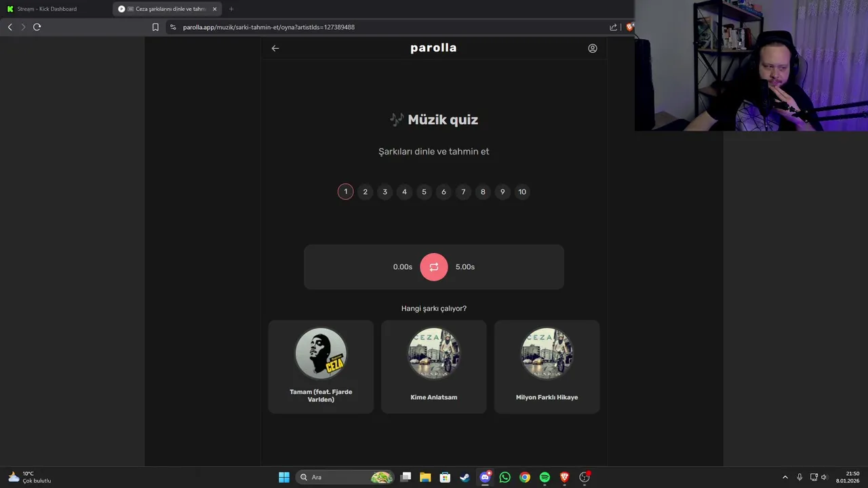Image resolution: width=868 pixels, height=488 pixels.
Task: Close the Ceza şarkılarını dinle tab
Action: point(214,9)
